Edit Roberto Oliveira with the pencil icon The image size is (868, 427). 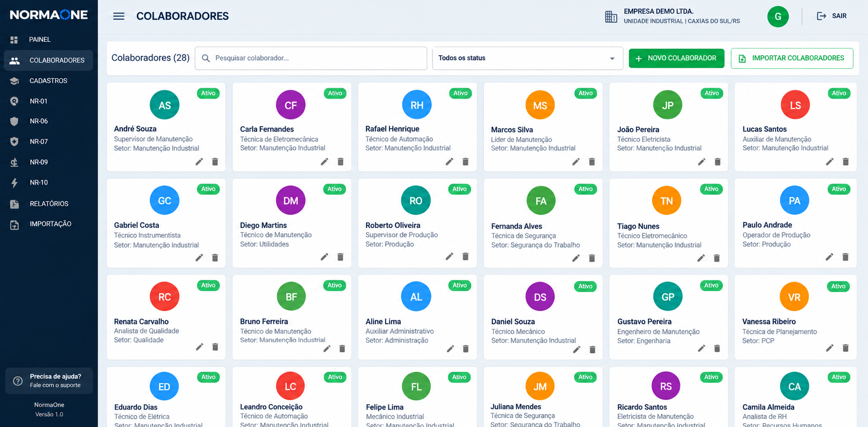click(450, 256)
